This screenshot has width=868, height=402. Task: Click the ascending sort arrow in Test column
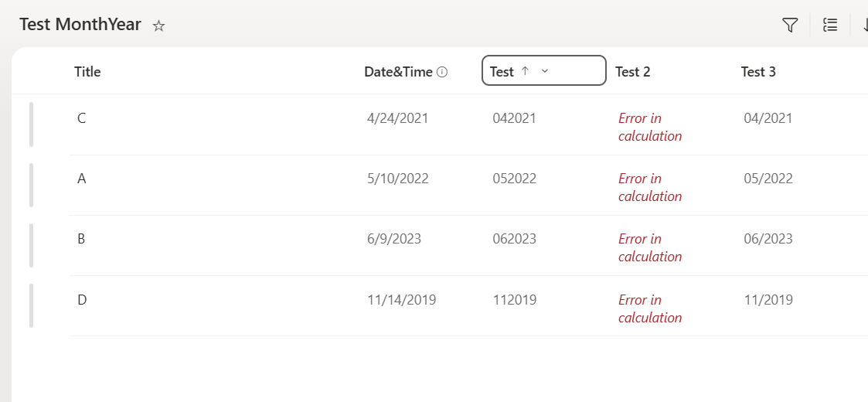[x=526, y=71]
